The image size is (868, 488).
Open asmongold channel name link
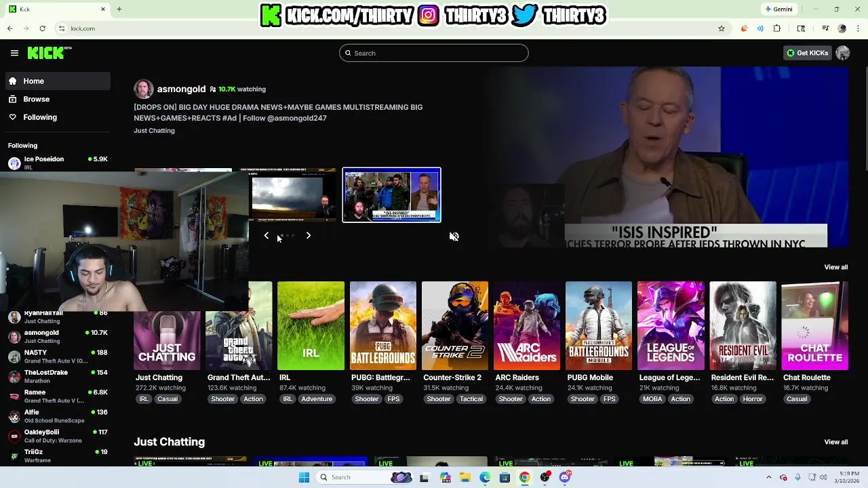181,89
